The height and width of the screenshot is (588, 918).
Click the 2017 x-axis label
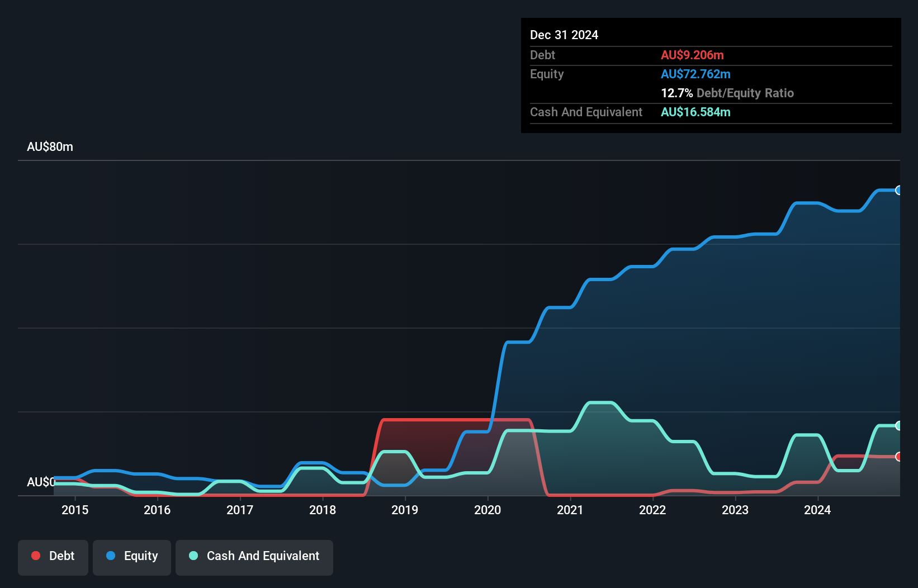(x=240, y=510)
